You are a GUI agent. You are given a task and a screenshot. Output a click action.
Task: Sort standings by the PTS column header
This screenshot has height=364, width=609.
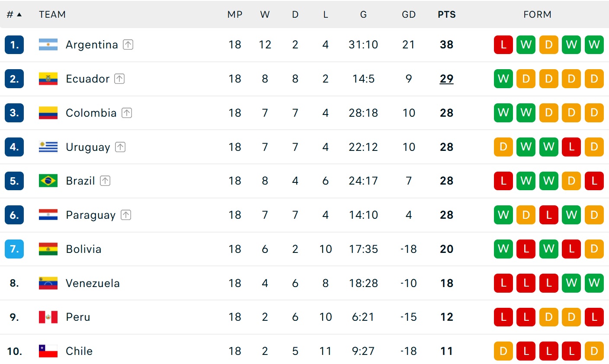[446, 15]
